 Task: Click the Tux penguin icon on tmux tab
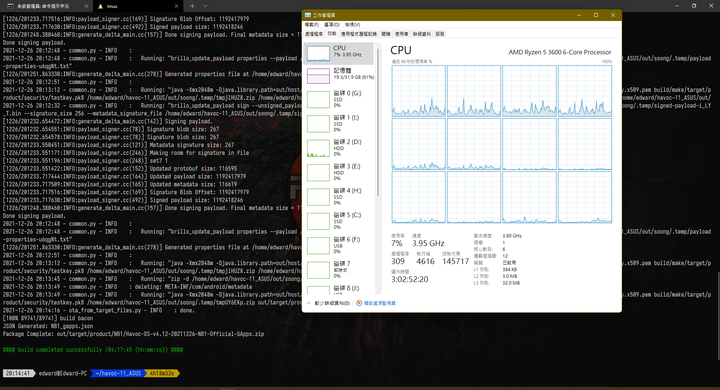(x=100, y=6)
